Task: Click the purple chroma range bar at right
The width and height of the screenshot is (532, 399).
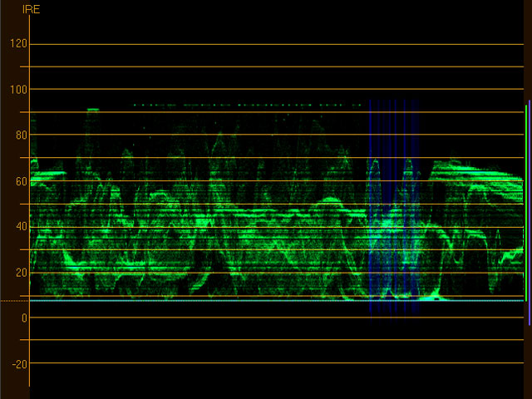Action: point(530,213)
